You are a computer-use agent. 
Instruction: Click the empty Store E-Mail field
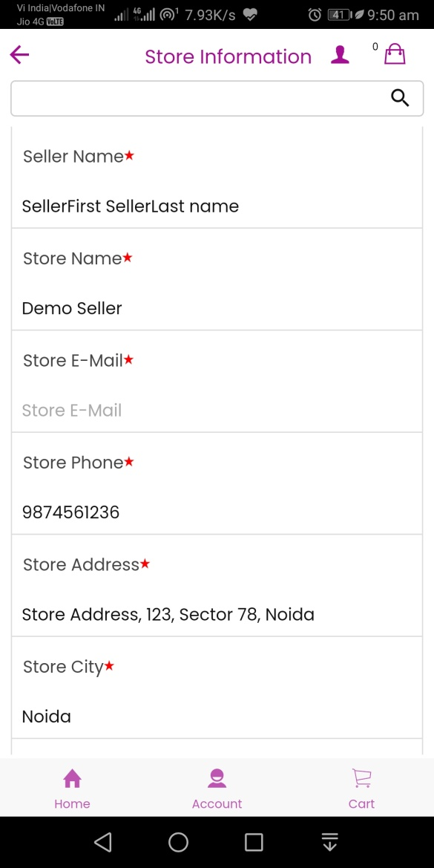click(217, 410)
